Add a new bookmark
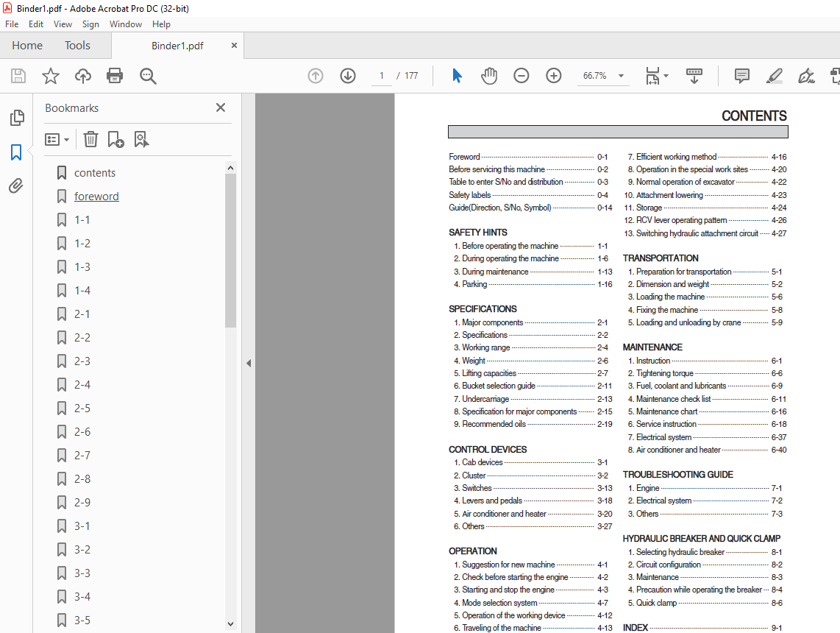 click(115, 139)
